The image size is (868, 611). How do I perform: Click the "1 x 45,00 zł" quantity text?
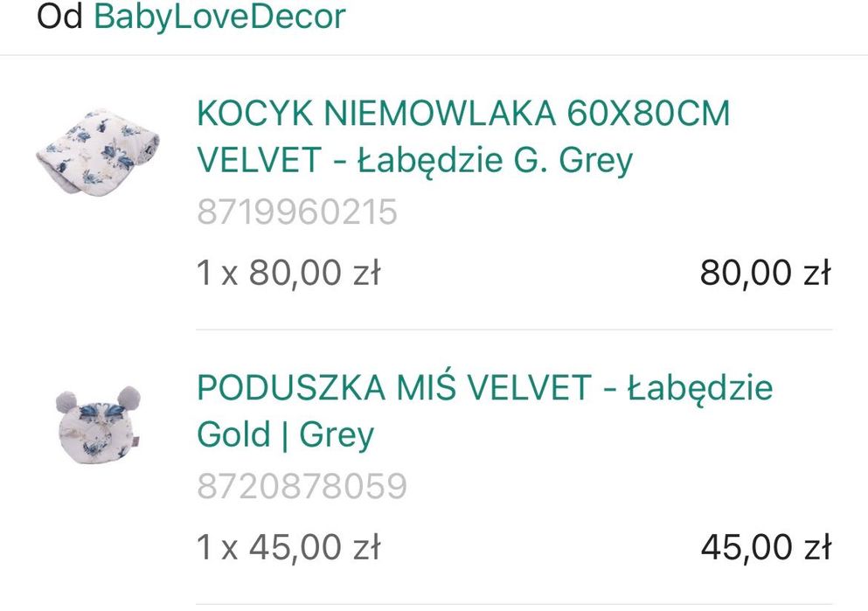(x=288, y=548)
